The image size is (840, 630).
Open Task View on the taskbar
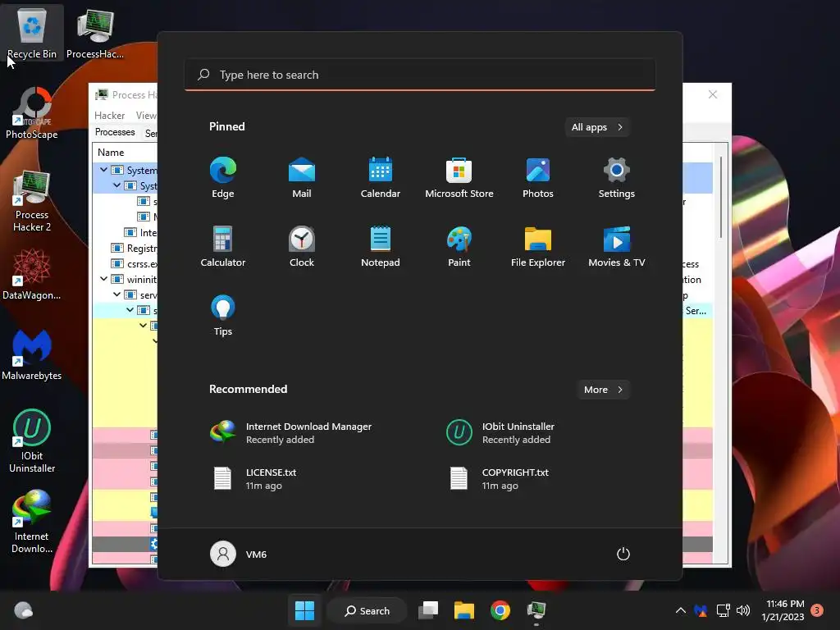(x=428, y=610)
